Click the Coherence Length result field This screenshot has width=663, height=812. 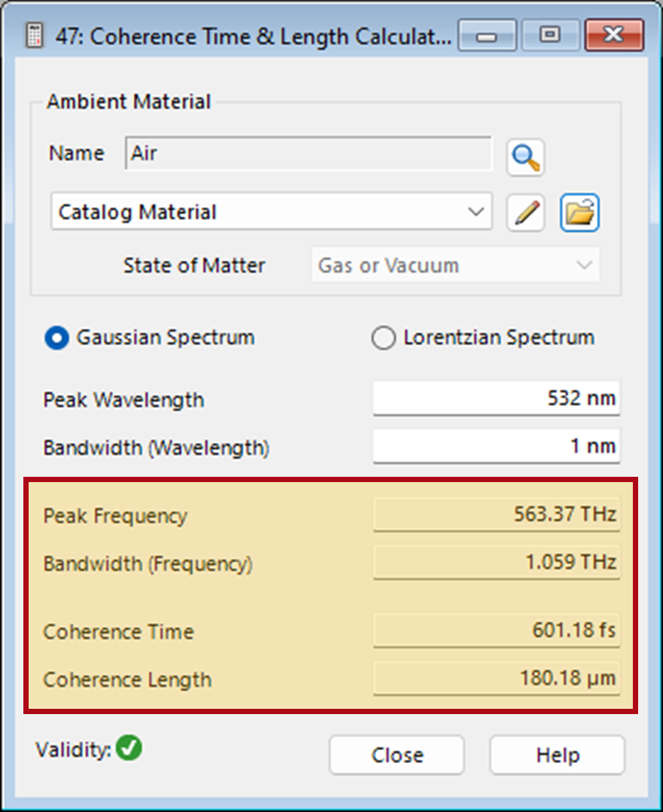click(x=496, y=678)
